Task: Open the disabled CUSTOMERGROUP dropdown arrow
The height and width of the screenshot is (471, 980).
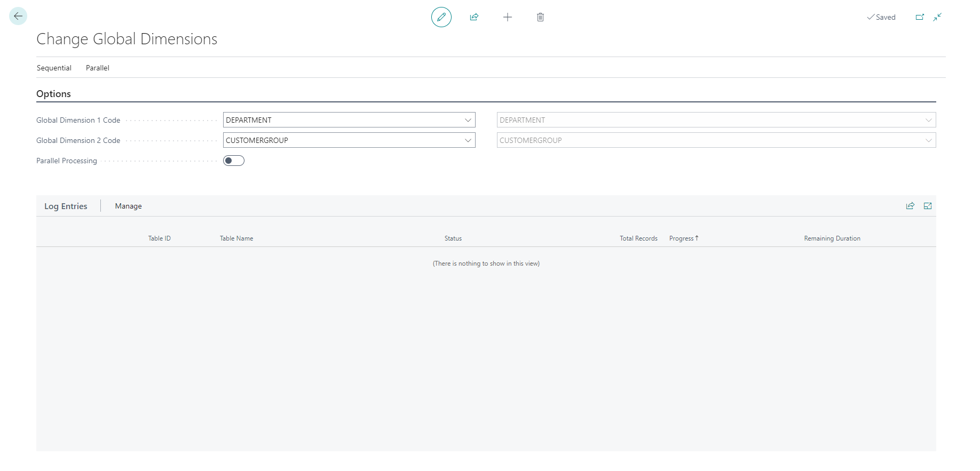Action: click(929, 140)
